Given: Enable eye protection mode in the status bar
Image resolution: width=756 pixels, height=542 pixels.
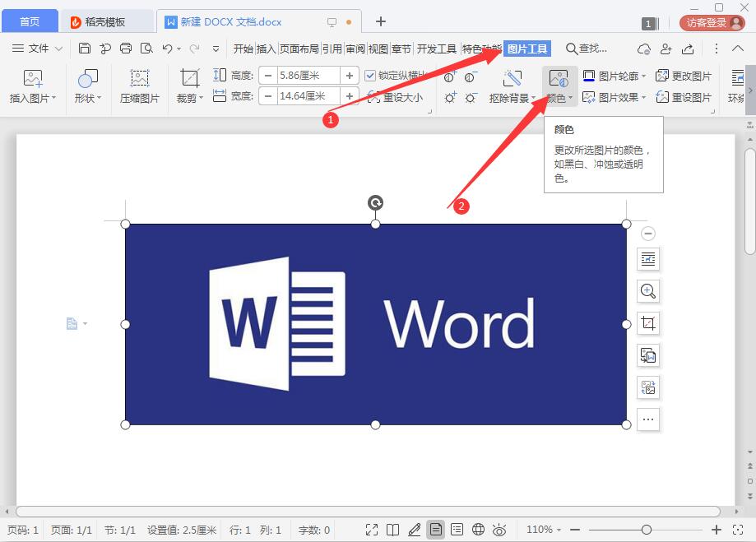Looking at the screenshot, I should point(499,530).
